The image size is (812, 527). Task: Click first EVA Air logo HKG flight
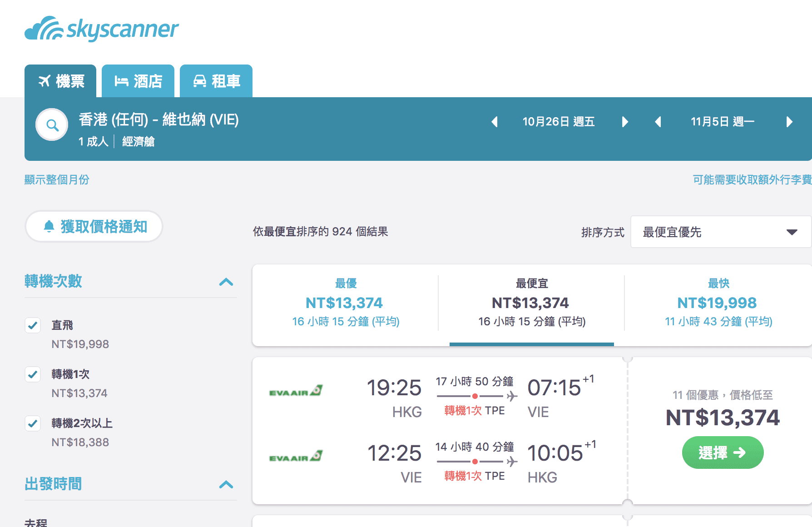pyautogui.click(x=296, y=391)
